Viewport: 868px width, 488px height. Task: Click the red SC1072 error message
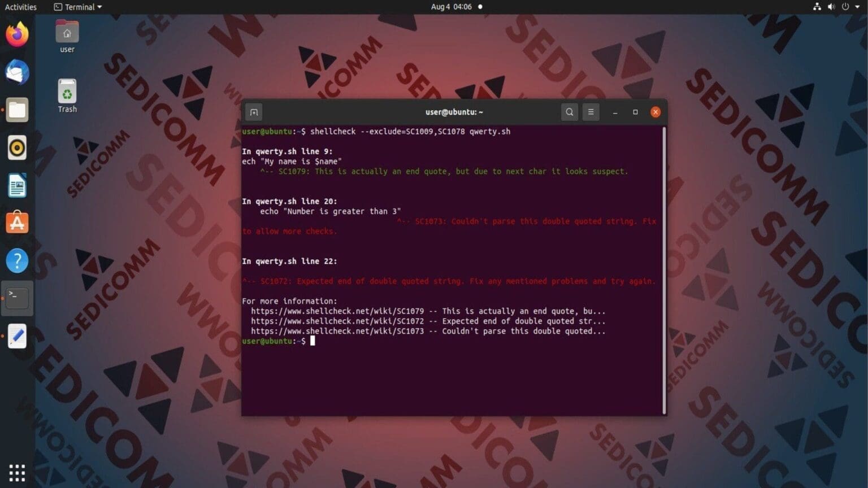pyautogui.click(x=449, y=281)
